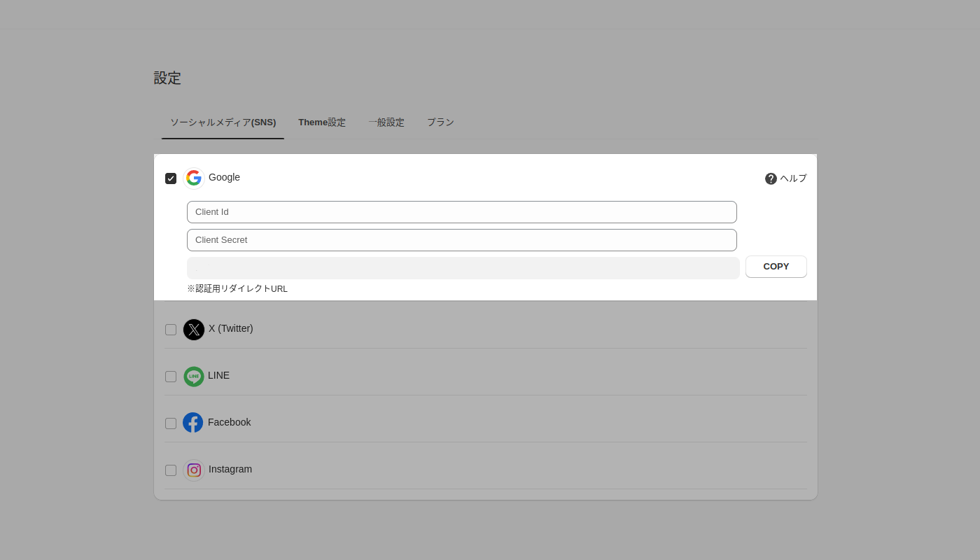Click the ※認証用リダイレクトURL note
Viewport: 980px width, 560px height.
tap(237, 288)
